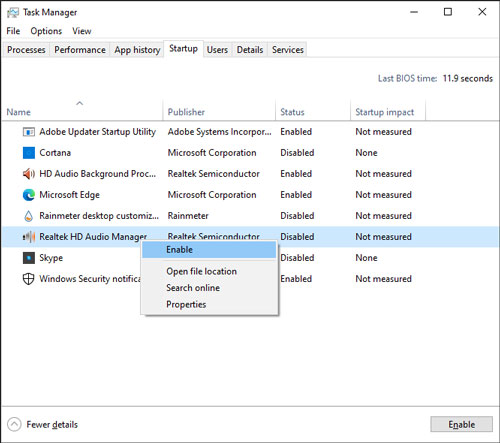Toggle sort arrow above Name column
Image resolution: width=500 pixels, height=443 pixels.
79,103
